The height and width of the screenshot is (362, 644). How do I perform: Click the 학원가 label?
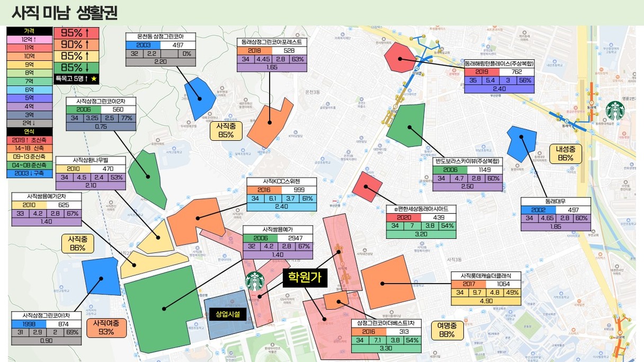305,277
